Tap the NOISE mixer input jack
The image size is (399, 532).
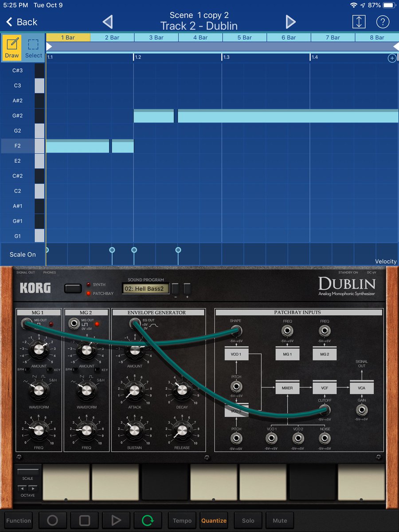tap(325, 438)
